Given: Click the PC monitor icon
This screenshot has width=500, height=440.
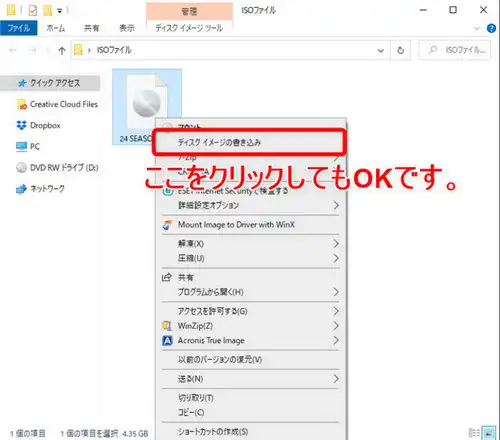Looking at the screenshot, I should [21, 146].
